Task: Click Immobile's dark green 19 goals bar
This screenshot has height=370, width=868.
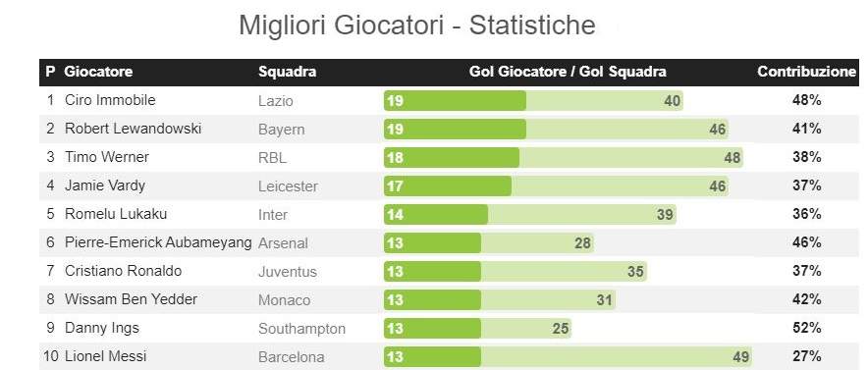Action: [455, 101]
